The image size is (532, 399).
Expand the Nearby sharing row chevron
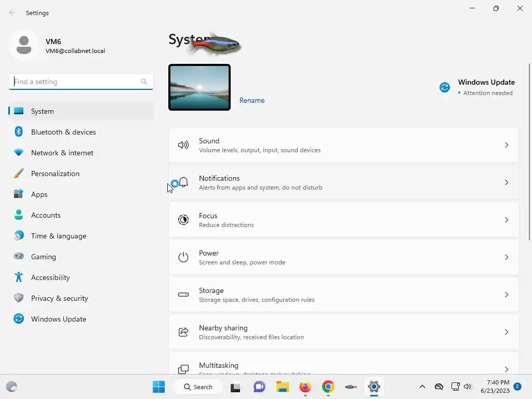pos(506,332)
